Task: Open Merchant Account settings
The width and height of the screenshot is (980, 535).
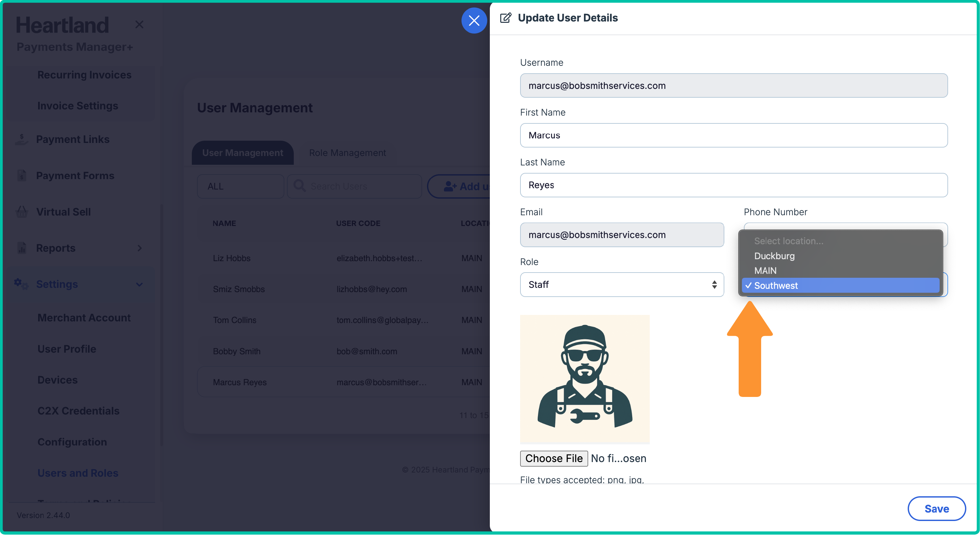Action: click(x=84, y=317)
